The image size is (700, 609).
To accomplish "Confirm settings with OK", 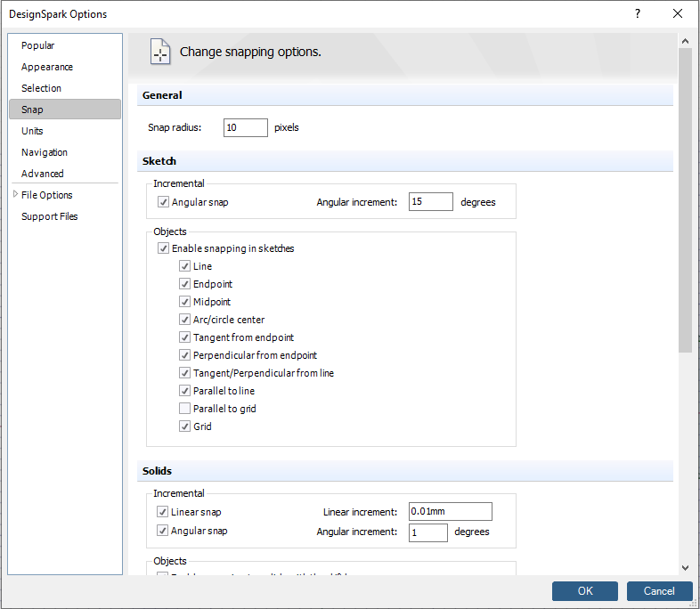I will click(x=585, y=591).
